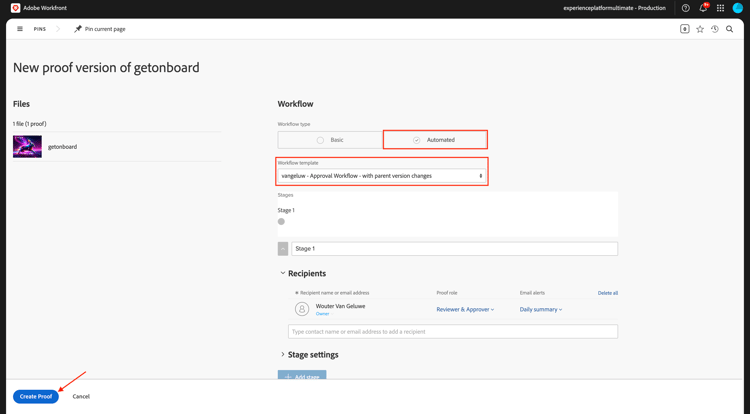Click the add recipient email input field
This screenshot has height=414, width=750.
452,331
